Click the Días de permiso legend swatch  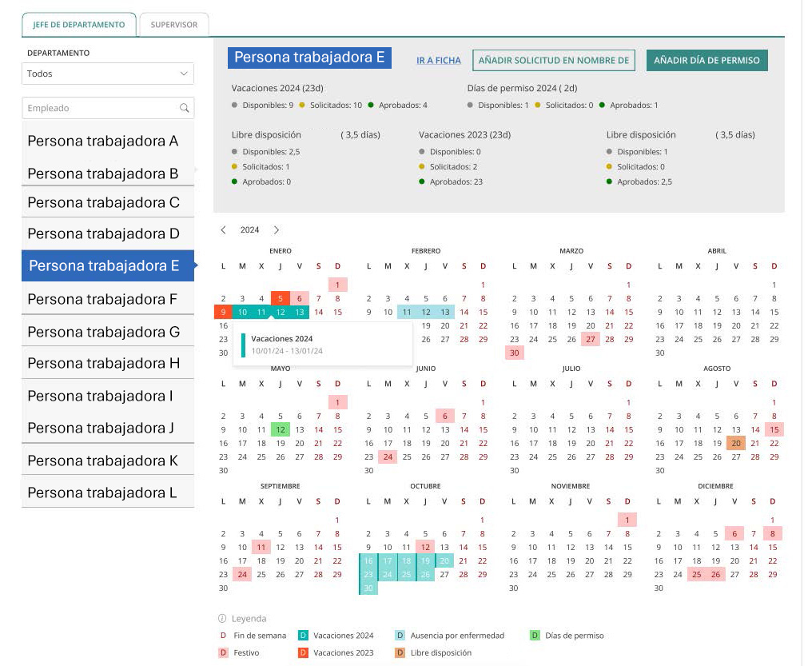click(x=535, y=636)
